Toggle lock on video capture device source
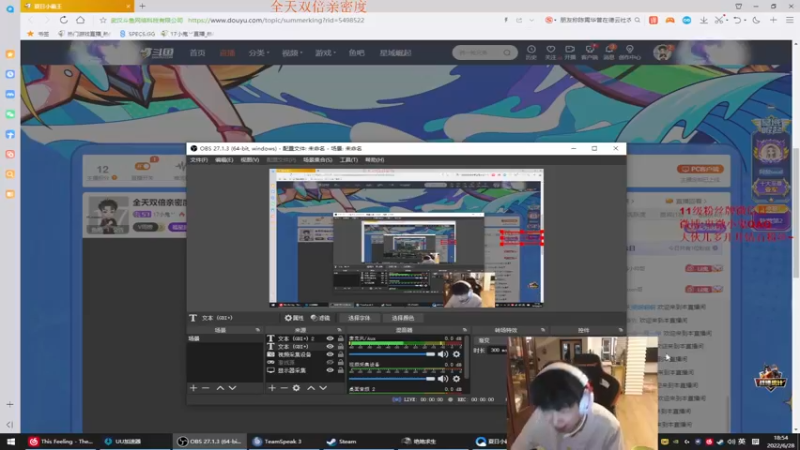The width and height of the screenshot is (800, 450). point(341,354)
